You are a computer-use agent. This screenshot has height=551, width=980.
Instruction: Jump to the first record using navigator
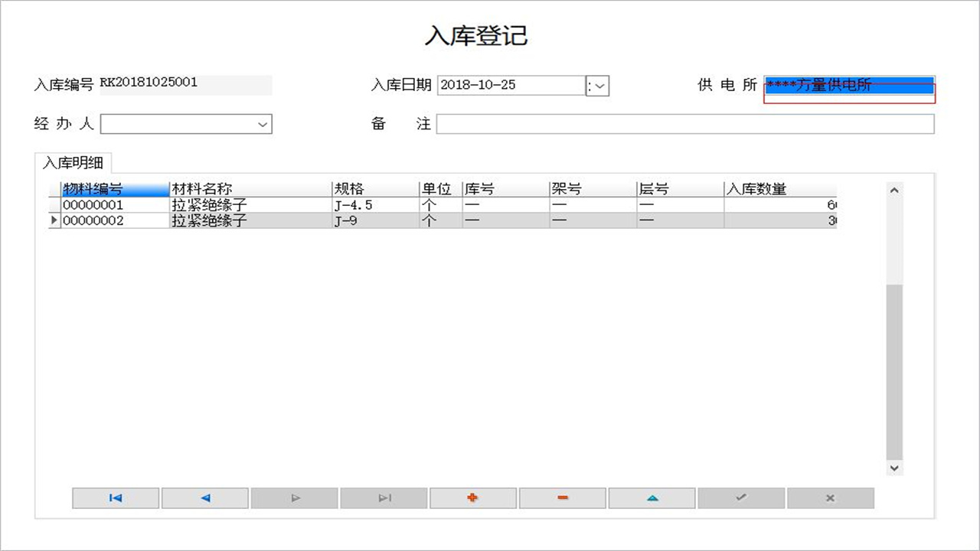[x=115, y=497]
